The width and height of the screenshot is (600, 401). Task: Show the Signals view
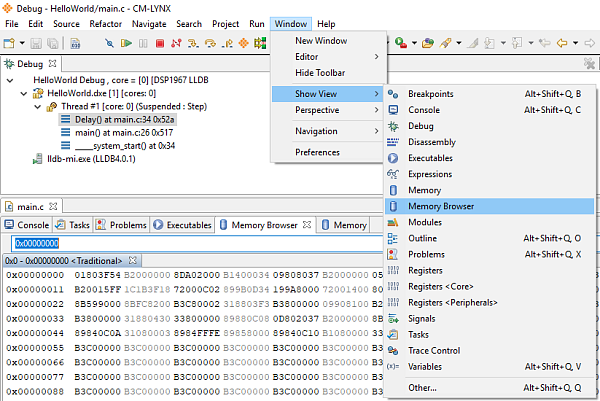(x=490, y=319)
